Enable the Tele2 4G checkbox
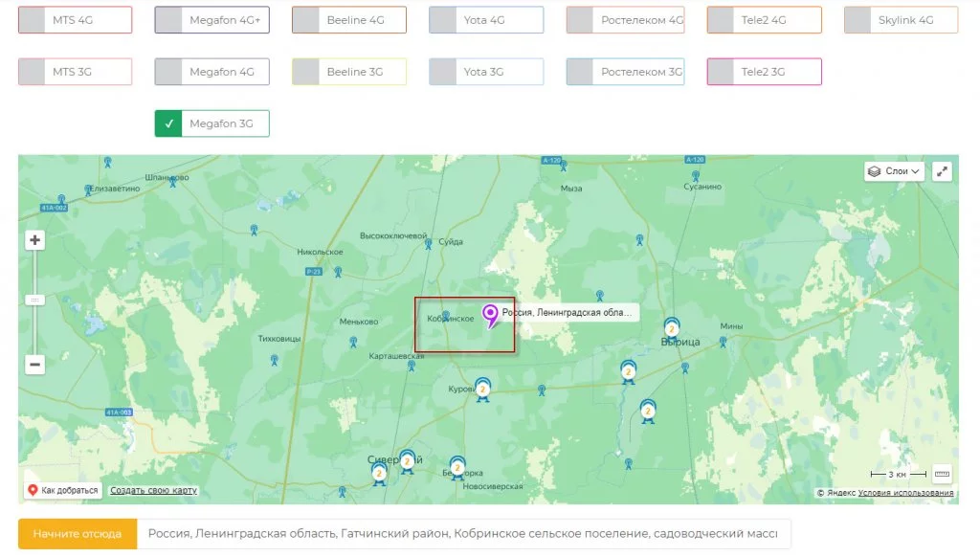Viewport: 980px width, 557px height. [x=720, y=20]
